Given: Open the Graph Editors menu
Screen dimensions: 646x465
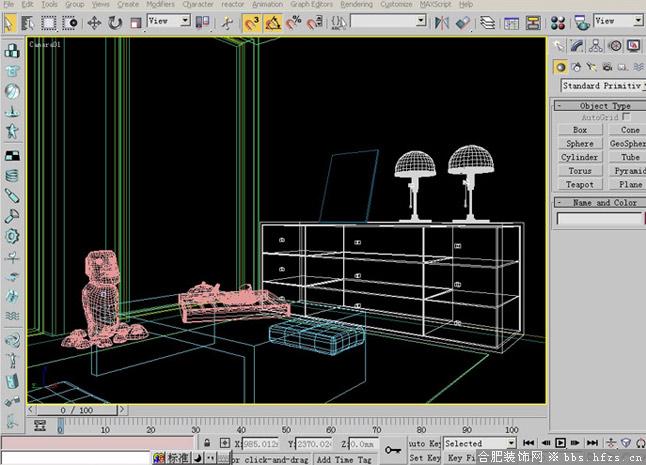Looking at the screenshot, I should [311, 5].
